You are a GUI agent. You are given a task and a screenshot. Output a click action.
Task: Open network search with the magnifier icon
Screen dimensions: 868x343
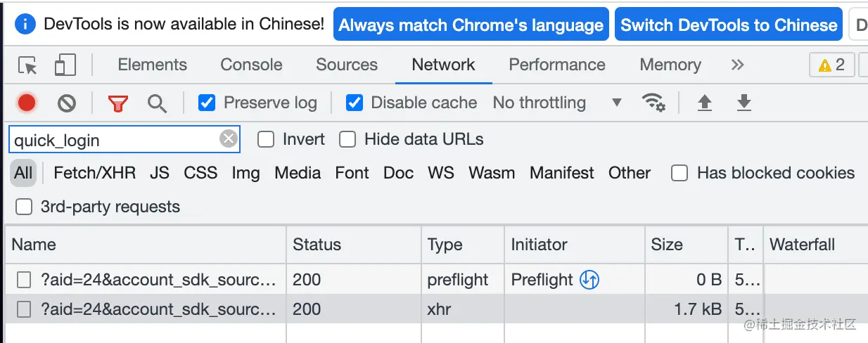[157, 104]
